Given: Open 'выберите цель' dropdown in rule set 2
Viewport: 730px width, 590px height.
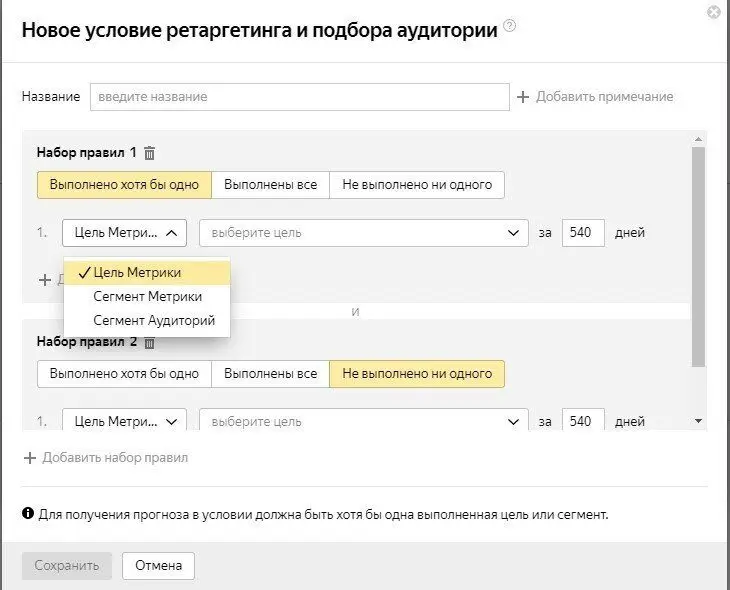Looking at the screenshot, I should pyautogui.click(x=364, y=420).
